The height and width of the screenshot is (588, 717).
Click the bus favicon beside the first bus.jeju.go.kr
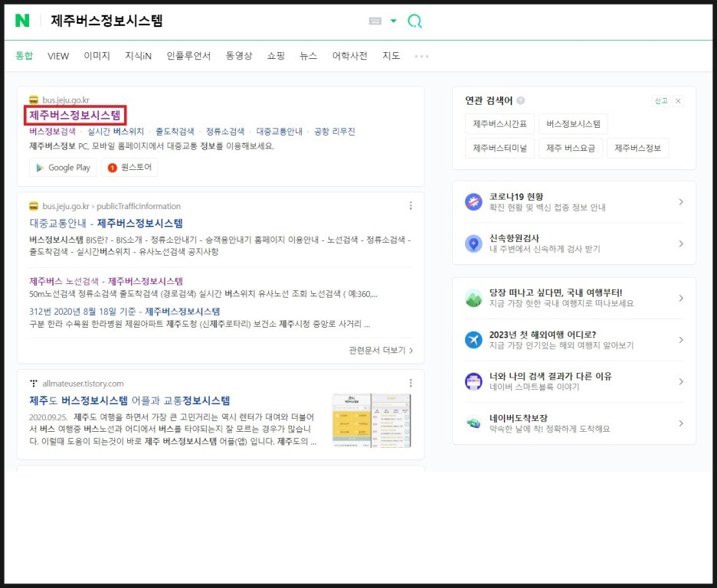tap(34, 100)
